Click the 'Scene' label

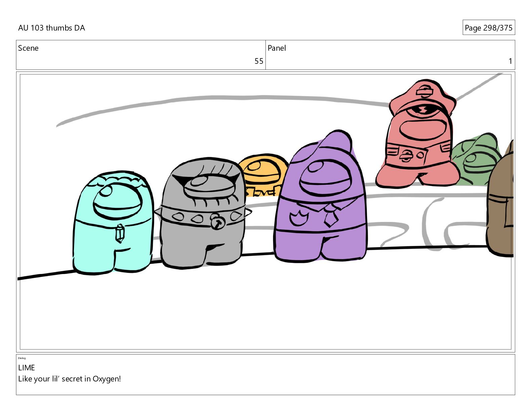coord(28,48)
